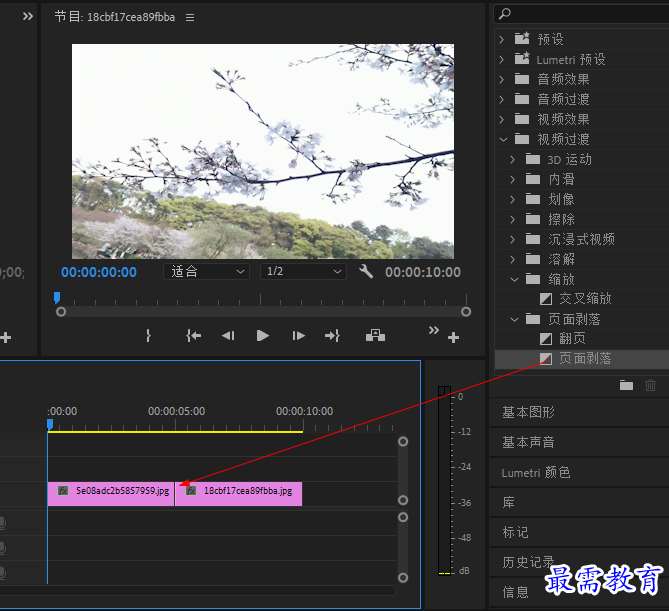Click the new custom bin folder icon
Viewport: 669px width, 611px height.
(x=626, y=385)
